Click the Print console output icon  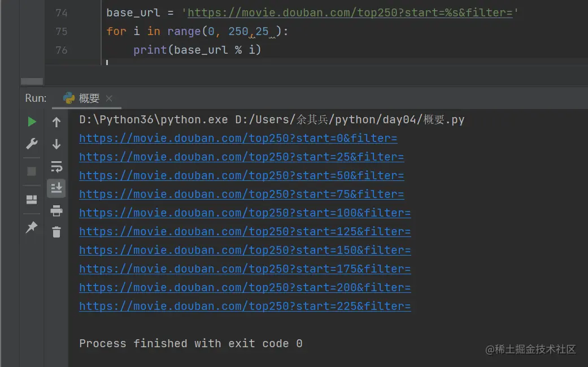[x=56, y=210]
